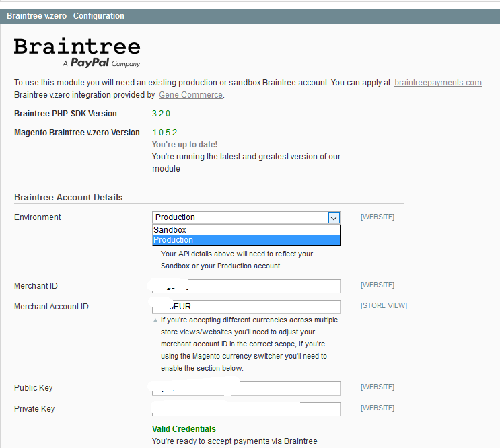The image size is (500, 448).
Task: Open the Environment dropdown arrow
Action: pos(333,217)
